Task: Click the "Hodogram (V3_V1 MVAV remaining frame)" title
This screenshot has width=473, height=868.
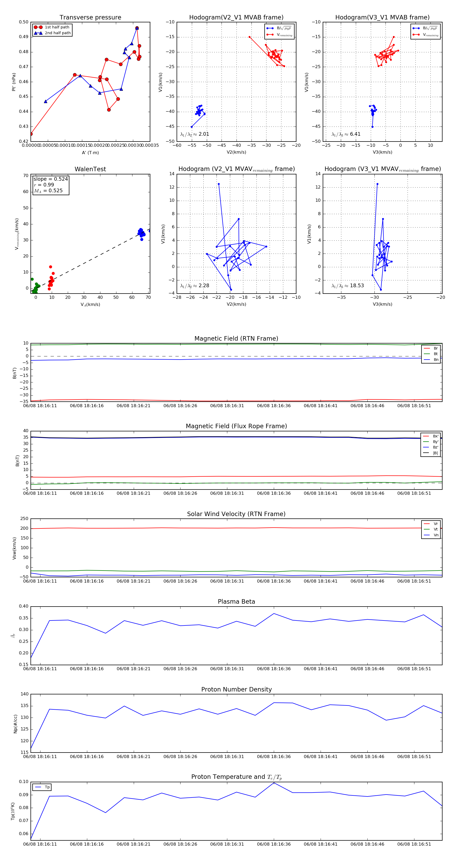Action: point(382,169)
